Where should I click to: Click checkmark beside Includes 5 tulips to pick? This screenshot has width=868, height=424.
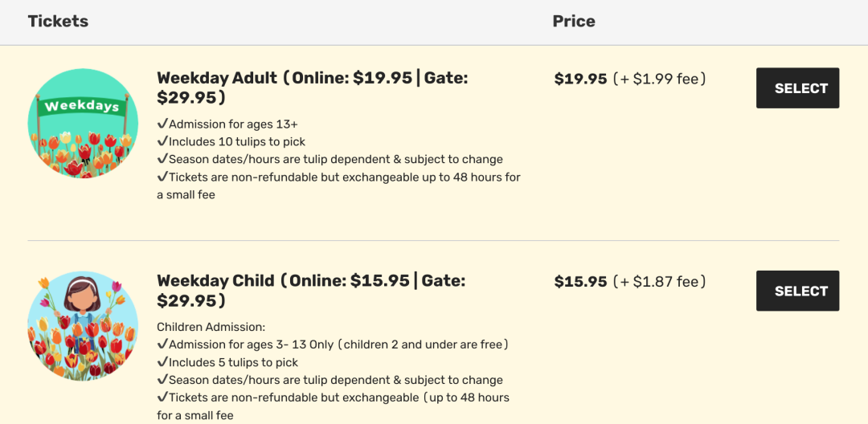[x=162, y=363]
